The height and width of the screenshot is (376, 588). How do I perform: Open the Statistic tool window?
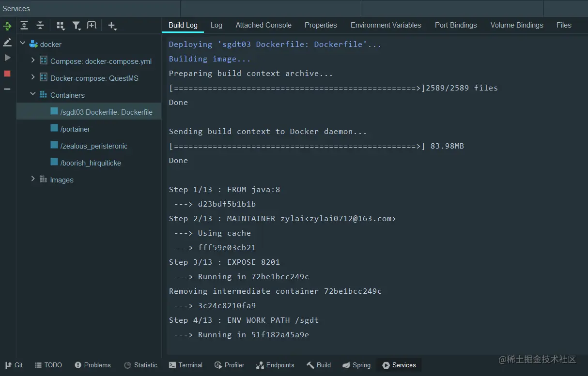(140, 365)
